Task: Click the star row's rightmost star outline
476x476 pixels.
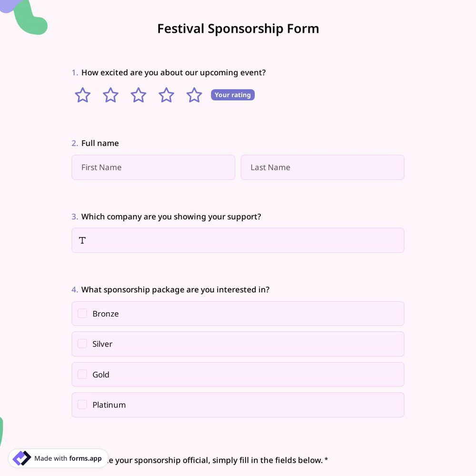Action: [x=194, y=95]
